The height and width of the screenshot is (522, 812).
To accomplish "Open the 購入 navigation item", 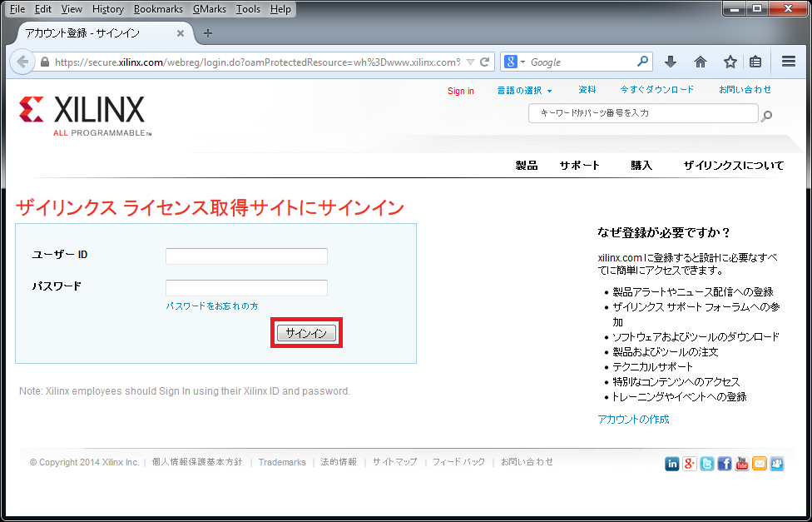I will pos(641,166).
